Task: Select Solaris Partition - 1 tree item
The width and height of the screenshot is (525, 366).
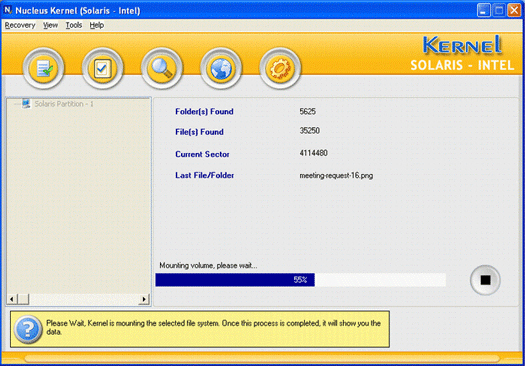Action: (x=64, y=104)
